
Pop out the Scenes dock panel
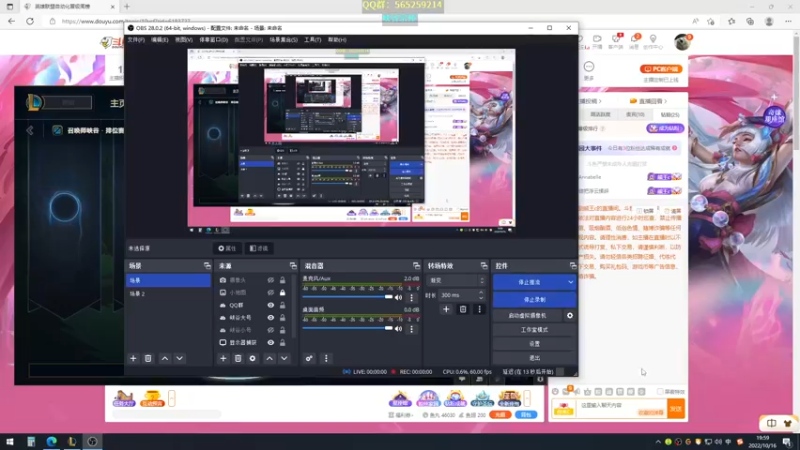tap(207, 266)
